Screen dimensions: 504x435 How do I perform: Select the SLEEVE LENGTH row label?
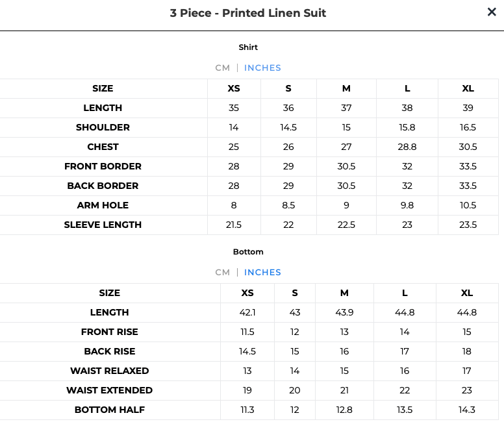coord(103,225)
